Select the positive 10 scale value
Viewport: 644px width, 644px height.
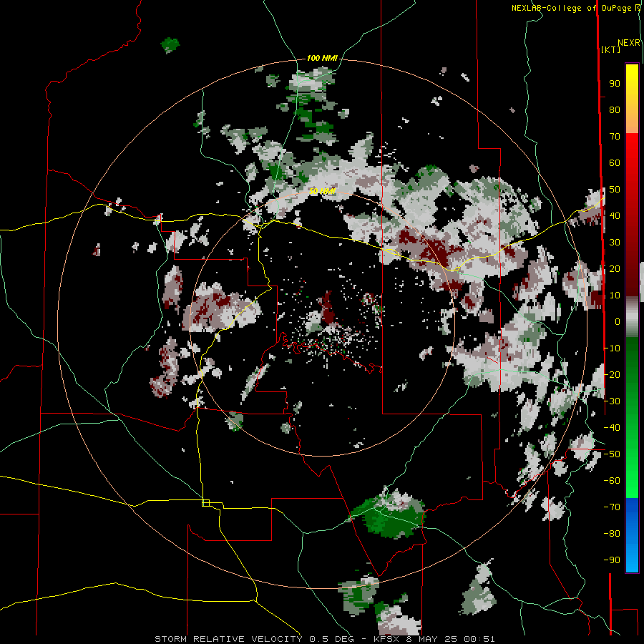615,296
